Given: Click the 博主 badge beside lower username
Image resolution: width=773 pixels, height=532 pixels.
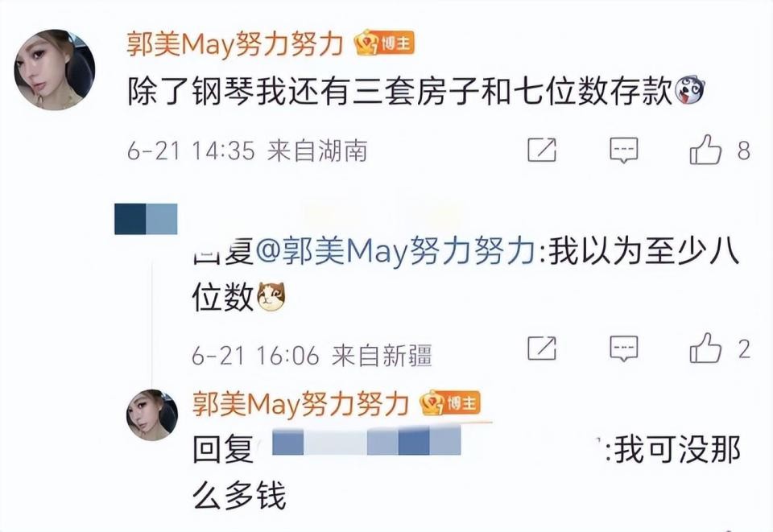Looking at the screenshot, I should point(449,403).
